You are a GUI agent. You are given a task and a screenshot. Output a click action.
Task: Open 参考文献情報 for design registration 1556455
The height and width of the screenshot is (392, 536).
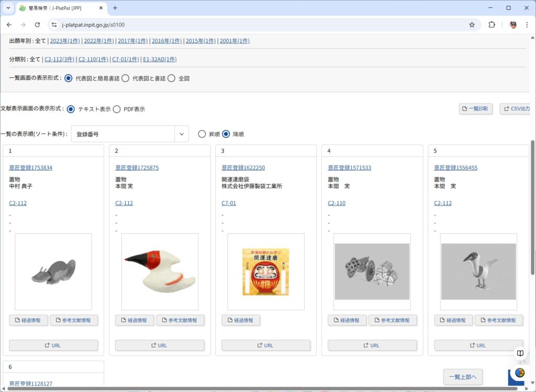[499, 320]
